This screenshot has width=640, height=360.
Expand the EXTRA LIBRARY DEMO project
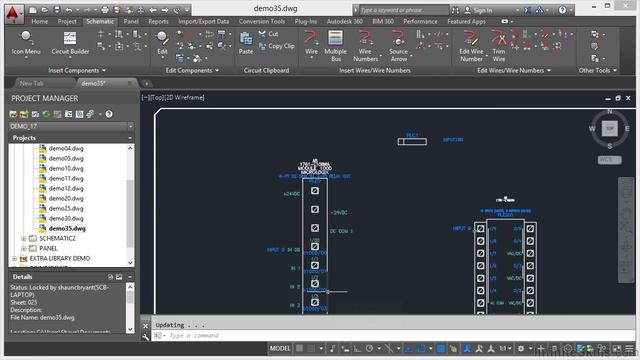14,258
